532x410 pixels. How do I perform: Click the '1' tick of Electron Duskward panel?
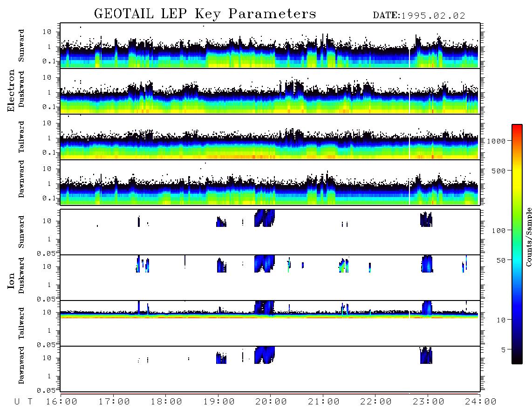pyautogui.click(x=49, y=92)
